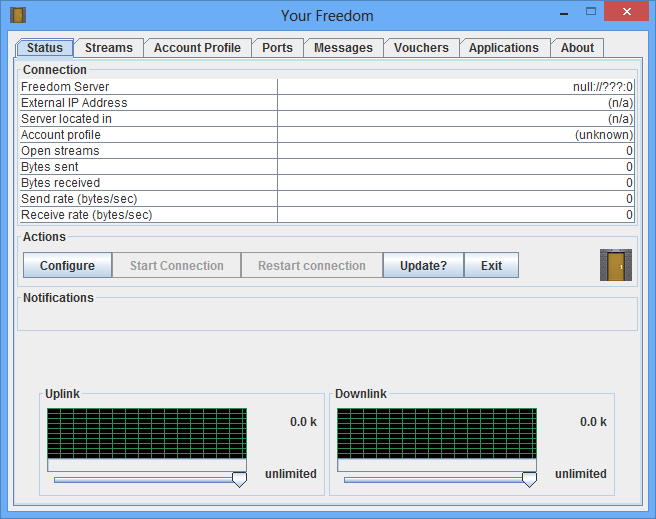Select the Status tab

pyautogui.click(x=45, y=48)
